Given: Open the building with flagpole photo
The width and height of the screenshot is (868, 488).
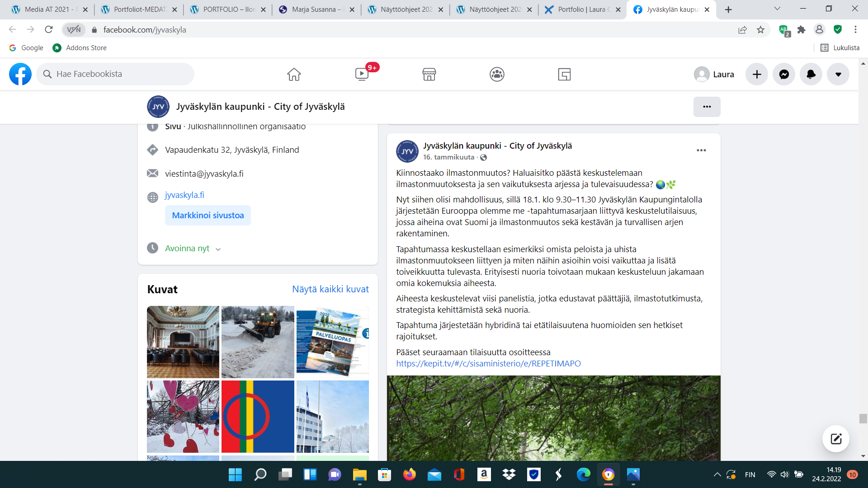Looking at the screenshot, I should click(x=333, y=417).
